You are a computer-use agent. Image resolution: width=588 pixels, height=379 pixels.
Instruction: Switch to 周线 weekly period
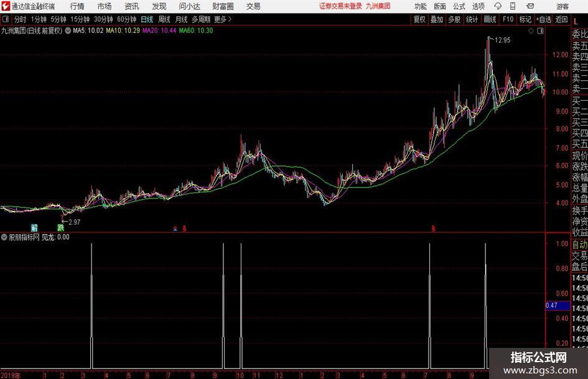pyautogui.click(x=164, y=19)
